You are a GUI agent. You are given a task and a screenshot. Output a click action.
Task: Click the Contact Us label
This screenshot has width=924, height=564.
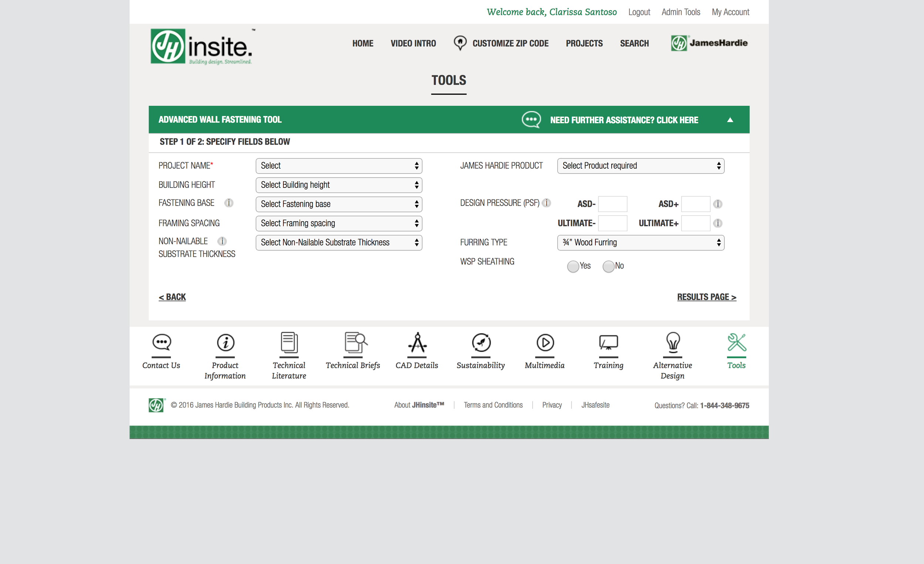(161, 365)
